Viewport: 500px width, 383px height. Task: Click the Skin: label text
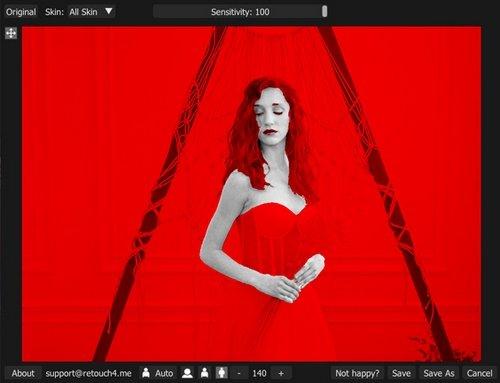tap(54, 12)
